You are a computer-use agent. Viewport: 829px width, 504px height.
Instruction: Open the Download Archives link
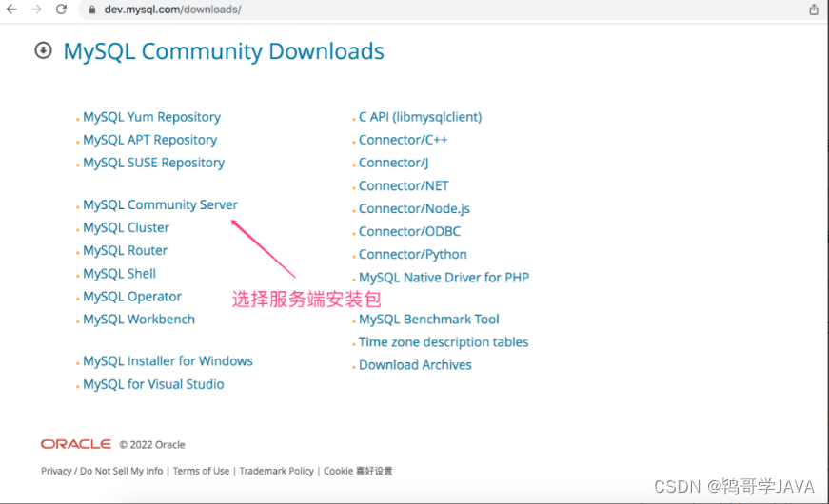pyautogui.click(x=416, y=365)
